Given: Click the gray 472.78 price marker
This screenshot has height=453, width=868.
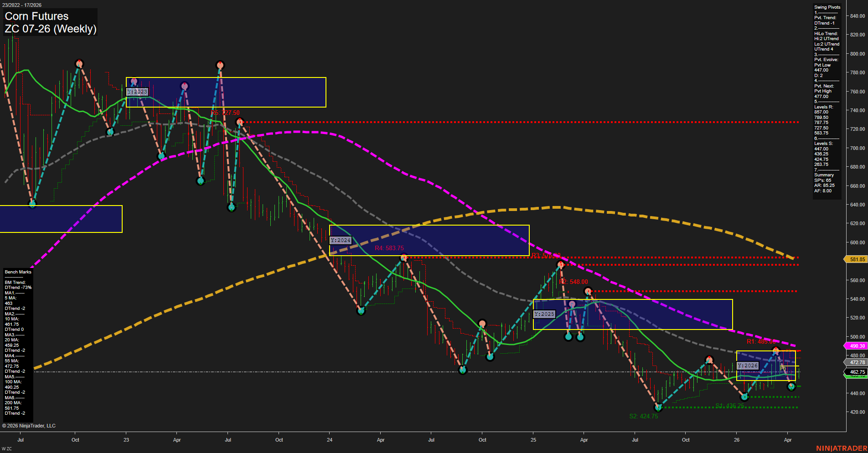Looking at the screenshot, I should click(857, 362).
